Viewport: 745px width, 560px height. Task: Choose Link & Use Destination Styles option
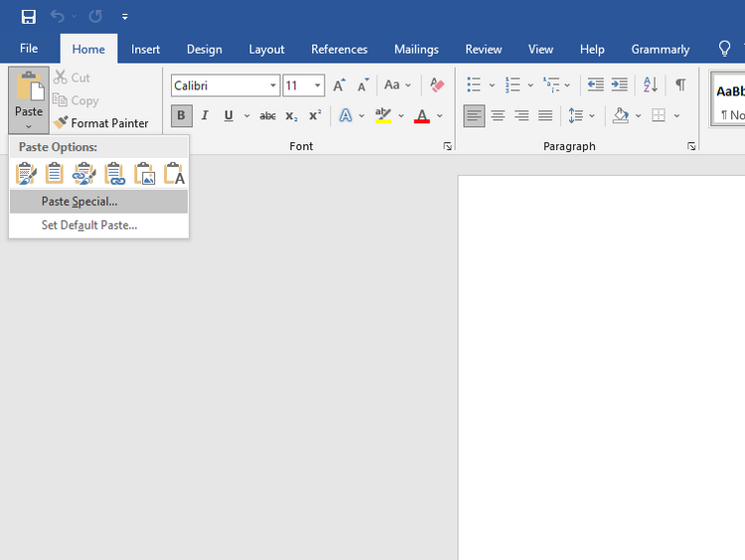(x=114, y=174)
